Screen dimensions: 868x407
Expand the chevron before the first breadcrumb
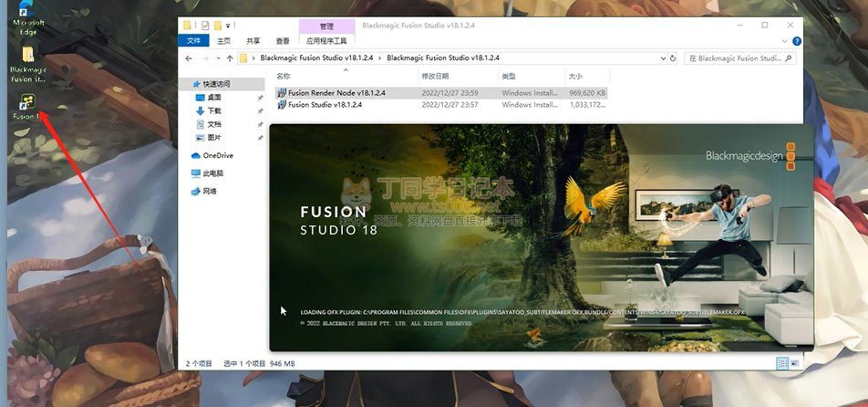click(253, 57)
